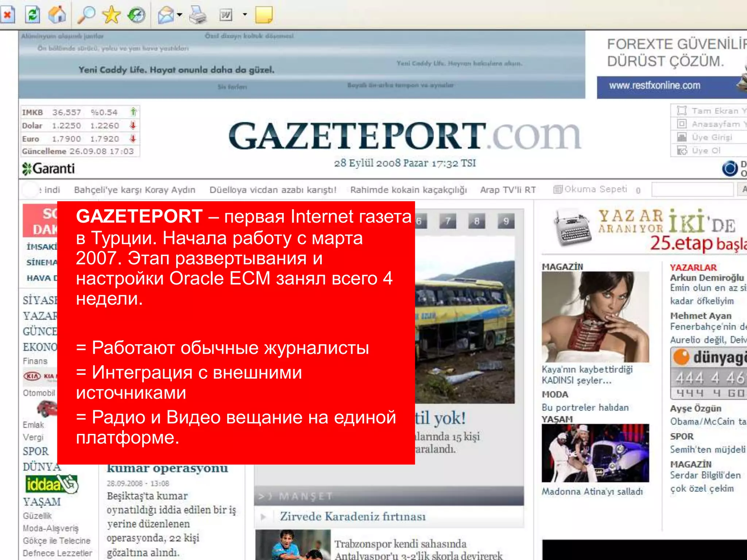Image resolution: width=747 pixels, height=560 pixels.
Task: Select slide number 8 in carousel
Action: (x=477, y=221)
